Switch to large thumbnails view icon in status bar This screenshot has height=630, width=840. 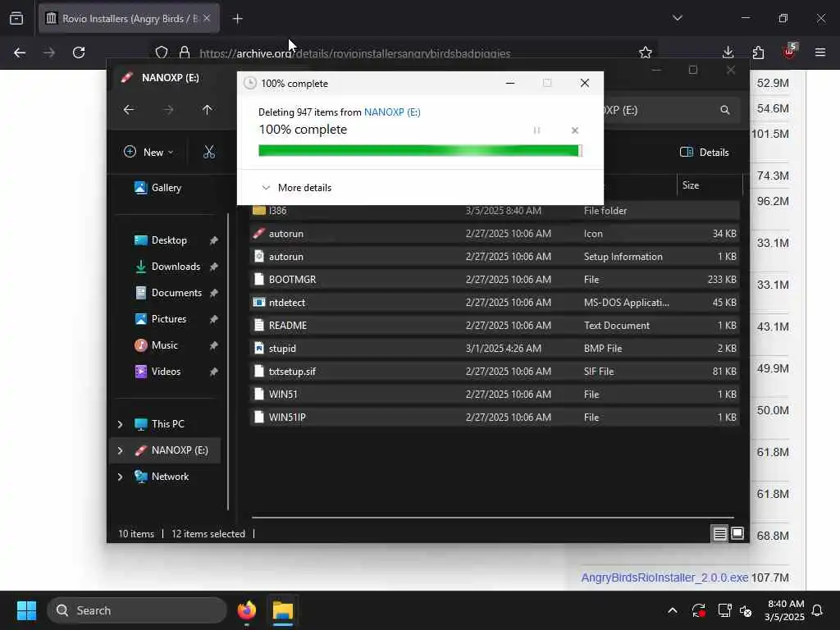click(x=737, y=533)
